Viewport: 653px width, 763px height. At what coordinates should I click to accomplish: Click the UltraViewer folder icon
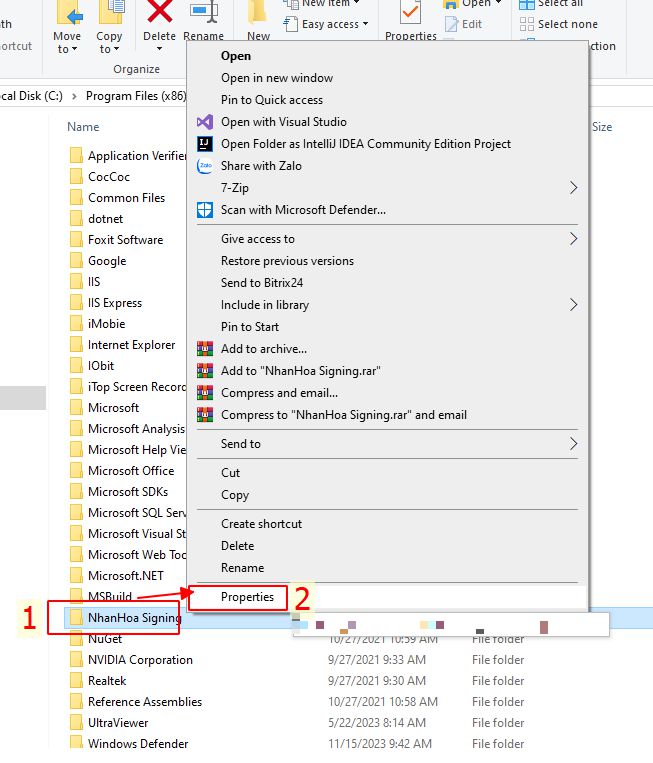point(76,722)
